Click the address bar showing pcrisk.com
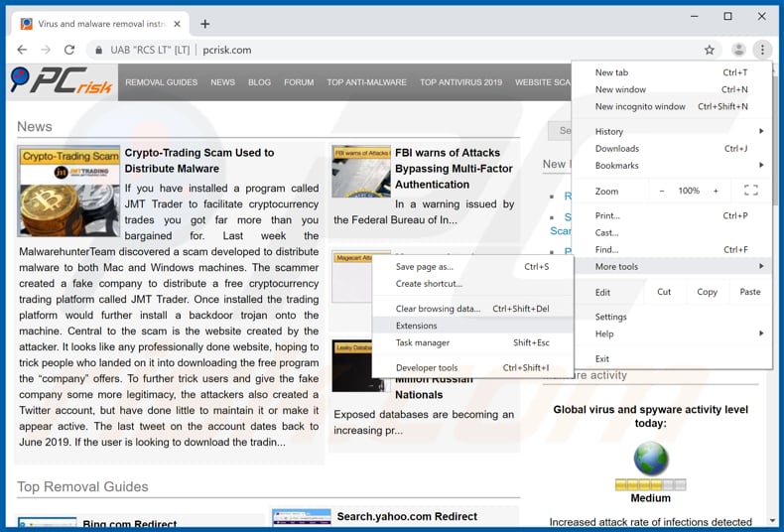The image size is (784, 532). point(400,50)
